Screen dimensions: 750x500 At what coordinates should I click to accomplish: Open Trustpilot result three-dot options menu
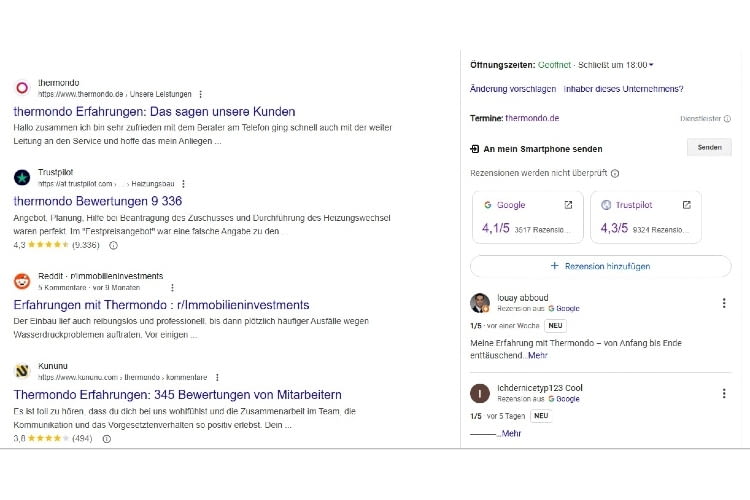(x=183, y=184)
